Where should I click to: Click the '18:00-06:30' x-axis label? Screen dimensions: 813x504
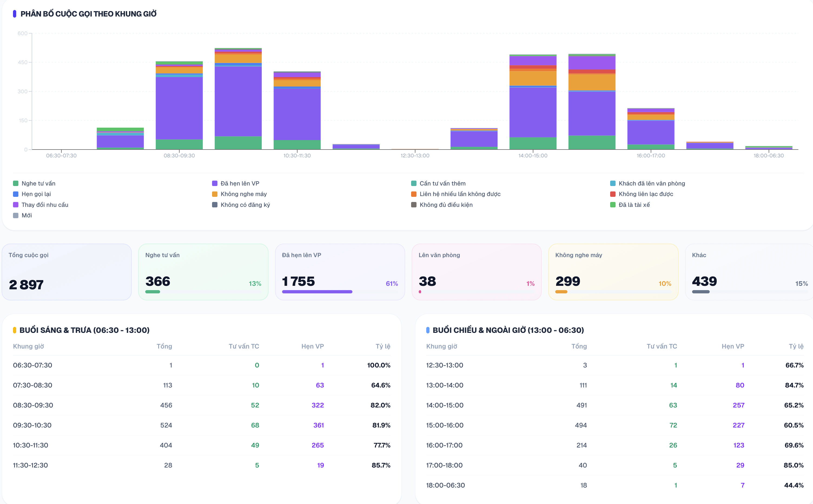point(769,156)
